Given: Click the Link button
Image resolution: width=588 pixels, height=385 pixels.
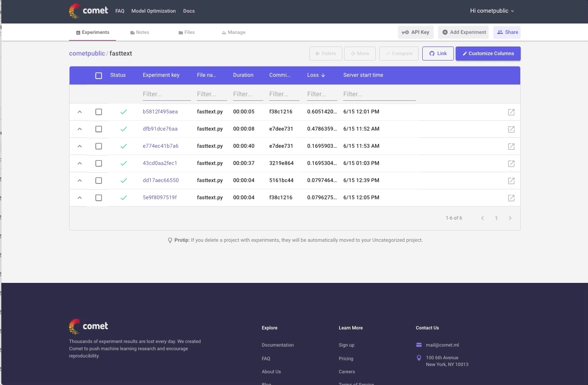Looking at the screenshot, I should pyautogui.click(x=438, y=53).
